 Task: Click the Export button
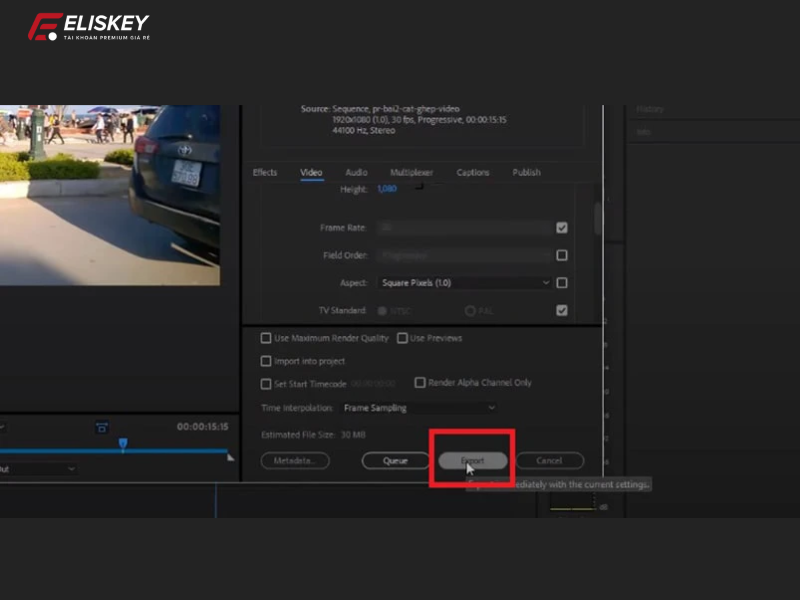pyautogui.click(x=471, y=461)
